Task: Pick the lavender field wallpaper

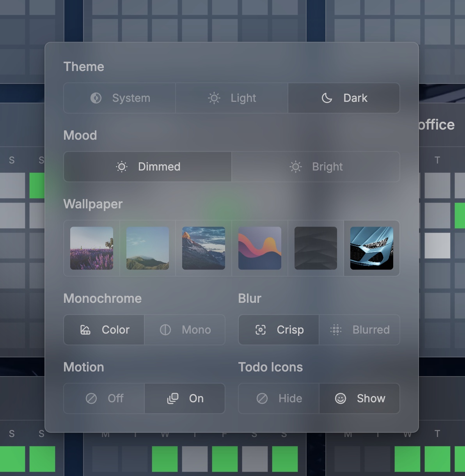Action: click(92, 248)
